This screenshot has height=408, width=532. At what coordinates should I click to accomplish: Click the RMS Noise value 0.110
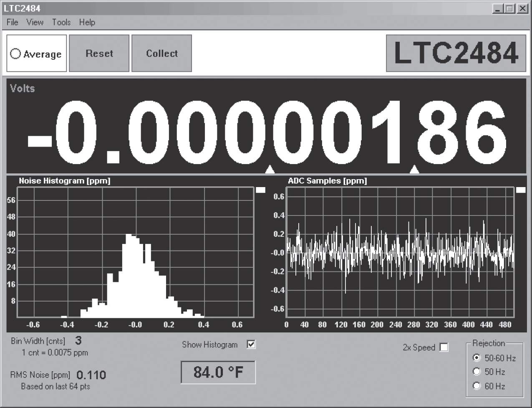91,375
